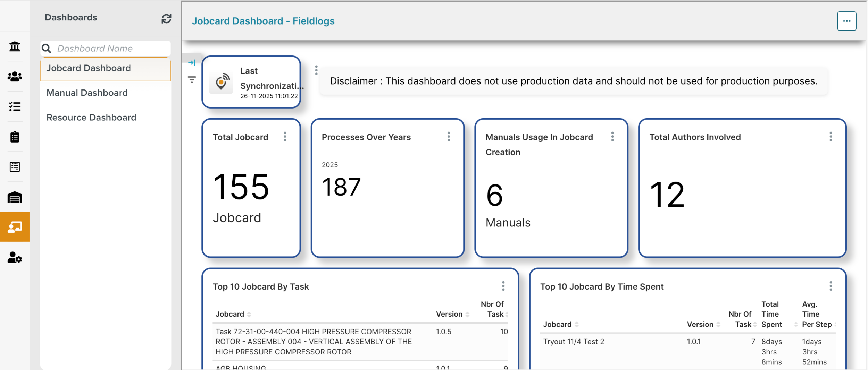Collapse the dashboard side panel using the arrow

point(192,62)
